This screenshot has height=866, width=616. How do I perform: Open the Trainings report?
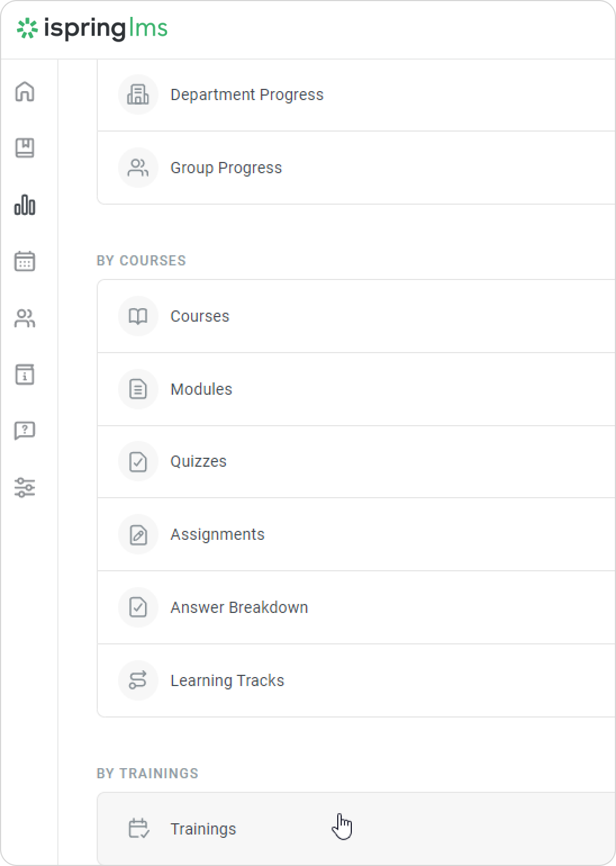point(203,829)
